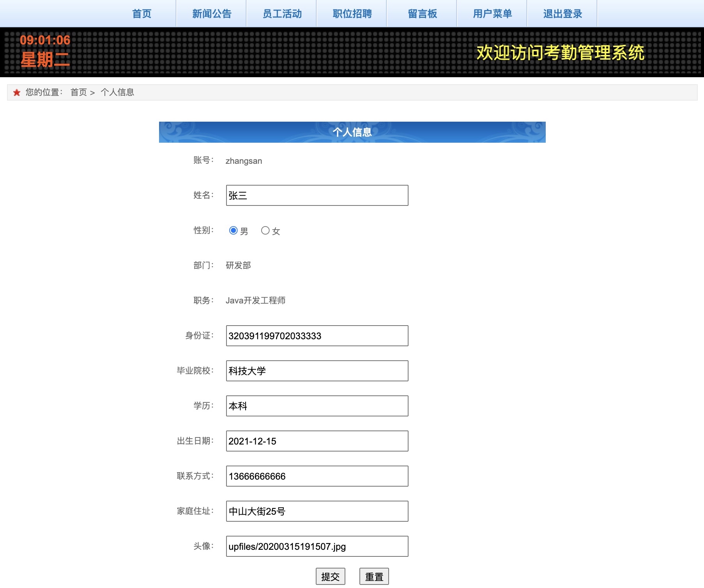Open the 职位招聘 navigation menu item

coord(352,13)
